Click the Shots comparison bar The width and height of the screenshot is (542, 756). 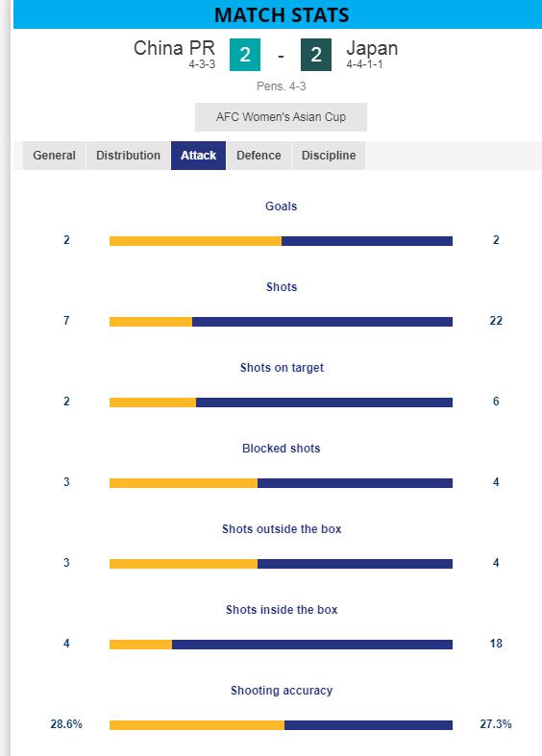pyautogui.click(x=282, y=322)
